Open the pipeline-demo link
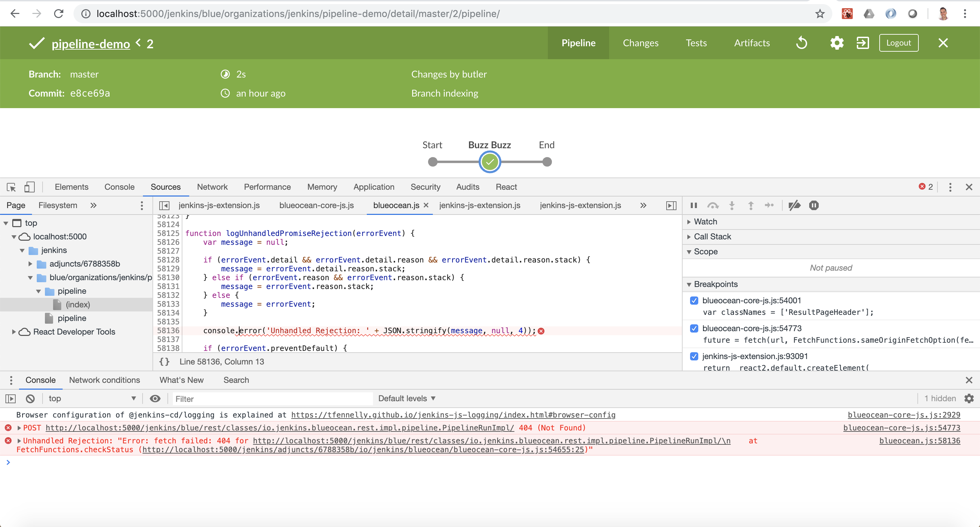980x527 pixels. point(91,44)
